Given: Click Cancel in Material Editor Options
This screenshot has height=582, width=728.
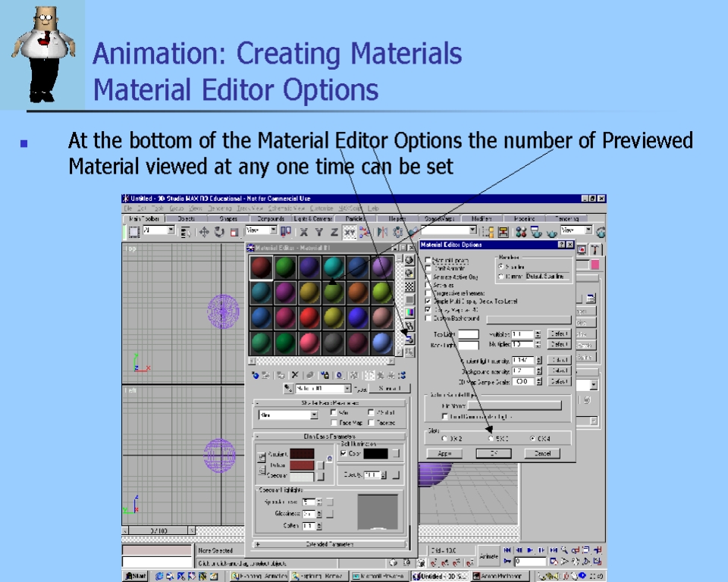Looking at the screenshot, I should point(542,453).
